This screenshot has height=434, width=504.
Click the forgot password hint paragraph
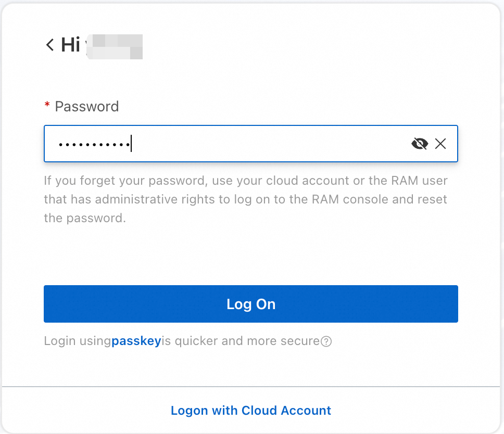tap(246, 199)
